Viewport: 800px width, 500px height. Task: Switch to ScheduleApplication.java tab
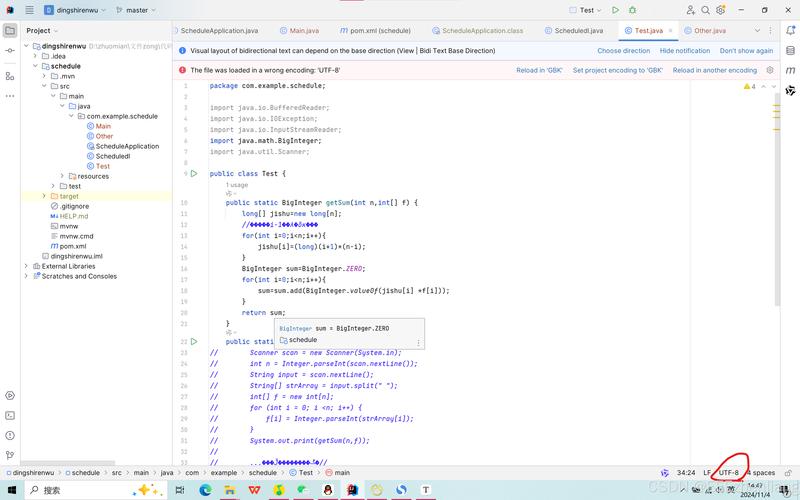pos(219,31)
